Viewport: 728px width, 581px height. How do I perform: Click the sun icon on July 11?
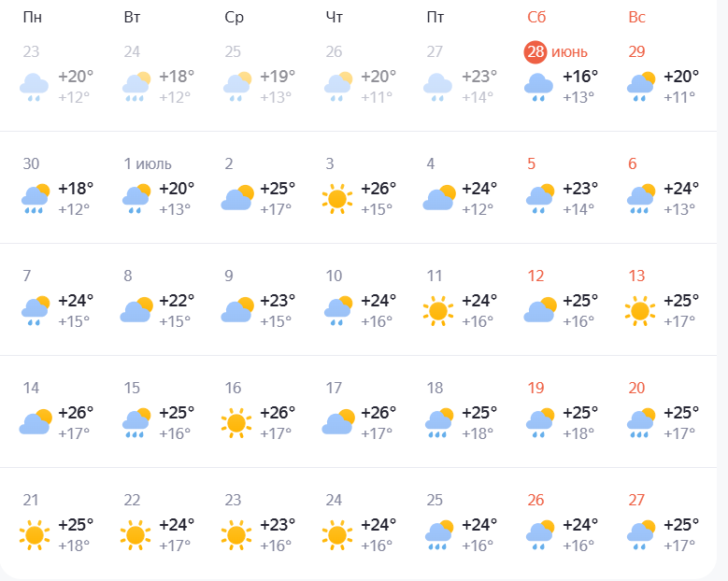(438, 310)
